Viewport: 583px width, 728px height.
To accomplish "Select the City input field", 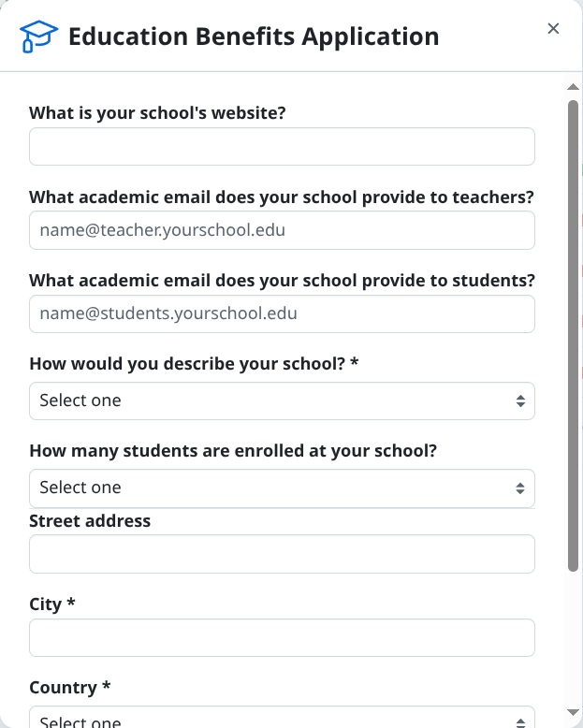I will [x=282, y=638].
